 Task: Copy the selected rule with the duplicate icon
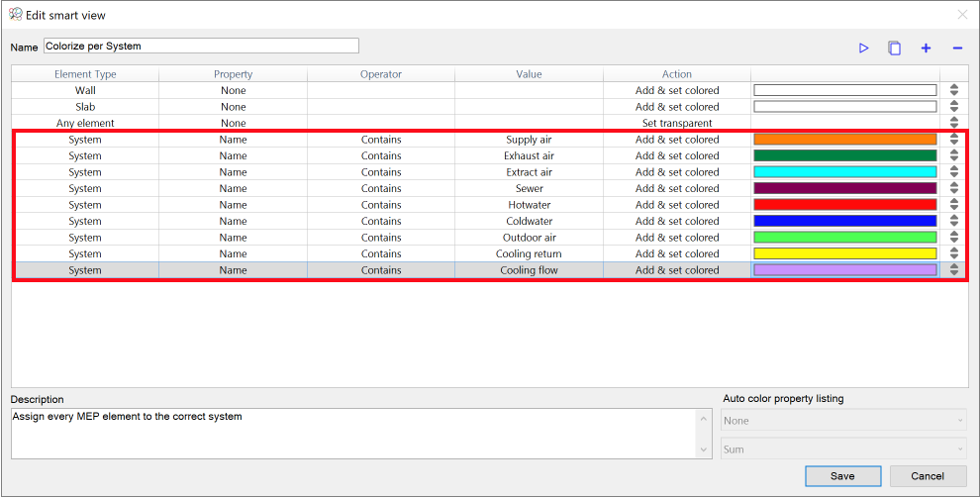895,49
